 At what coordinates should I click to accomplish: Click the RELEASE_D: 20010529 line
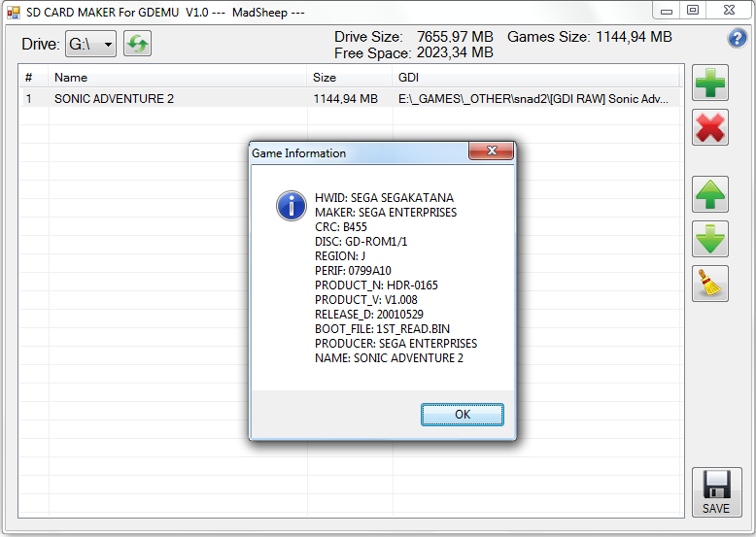click(369, 315)
